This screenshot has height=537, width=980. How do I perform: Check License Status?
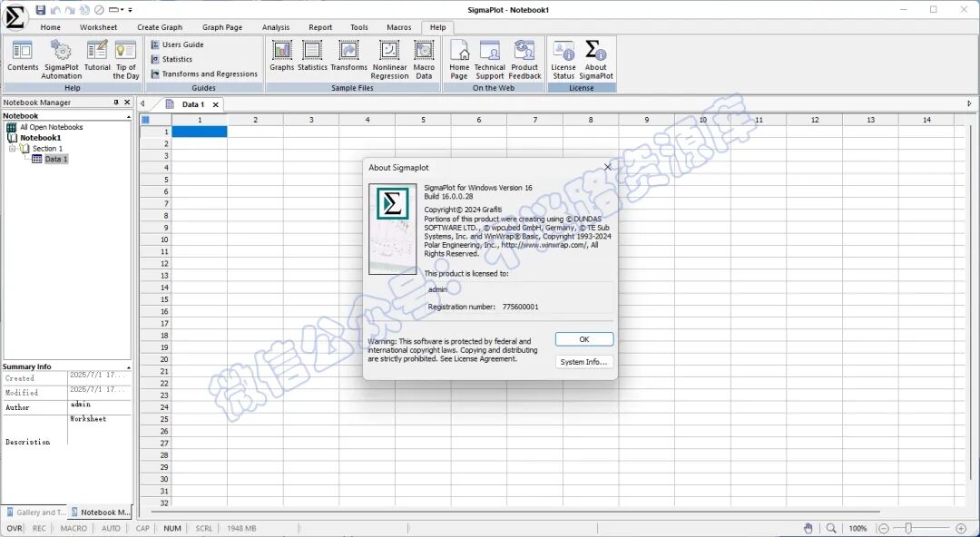click(x=563, y=60)
